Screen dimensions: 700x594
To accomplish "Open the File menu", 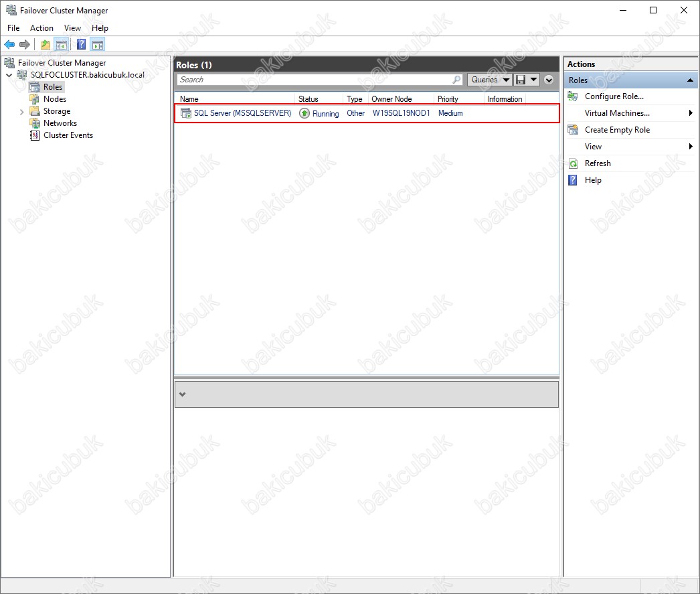I will tap(13, 27).
